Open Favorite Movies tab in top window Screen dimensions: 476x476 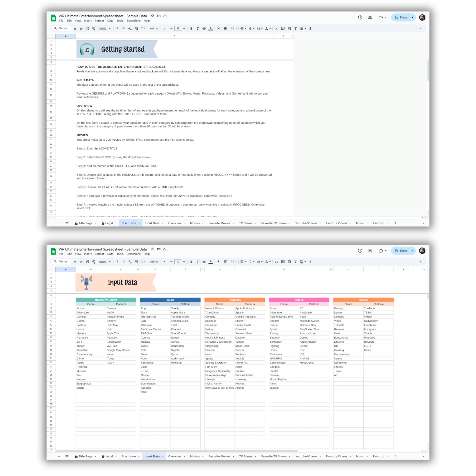(x=219, y=223)
